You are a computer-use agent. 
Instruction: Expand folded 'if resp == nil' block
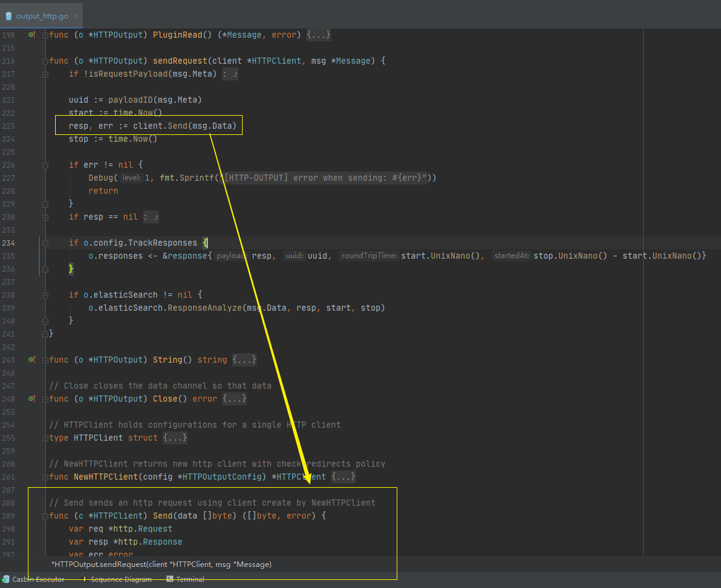(45, 217)
